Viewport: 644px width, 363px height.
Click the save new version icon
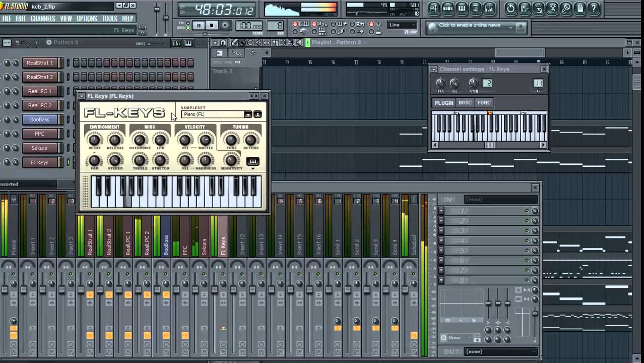(525, 8)
